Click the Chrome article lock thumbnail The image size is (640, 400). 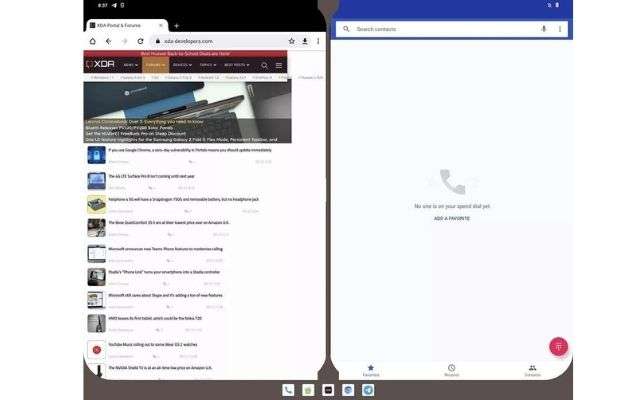pyautogui.click(x=97, y=155)
